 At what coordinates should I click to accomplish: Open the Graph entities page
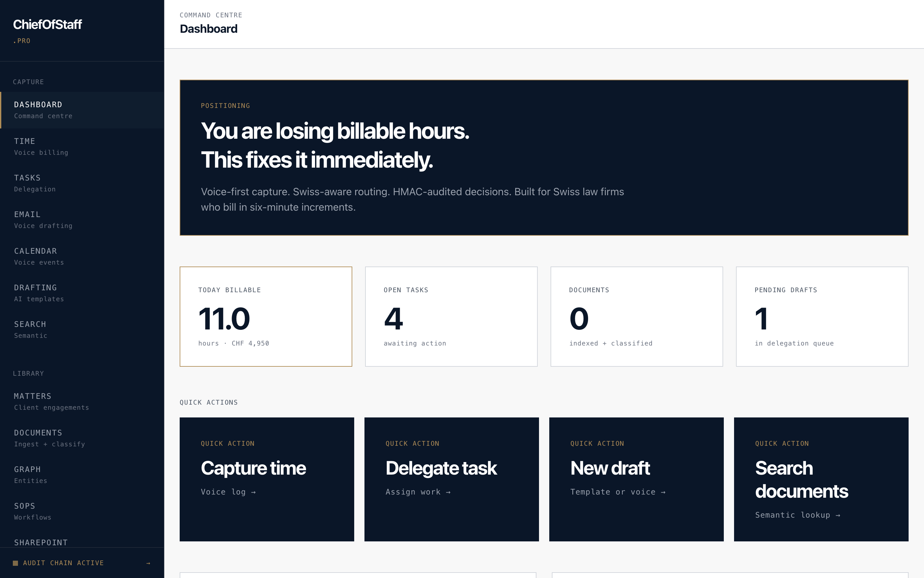[82, 475]
